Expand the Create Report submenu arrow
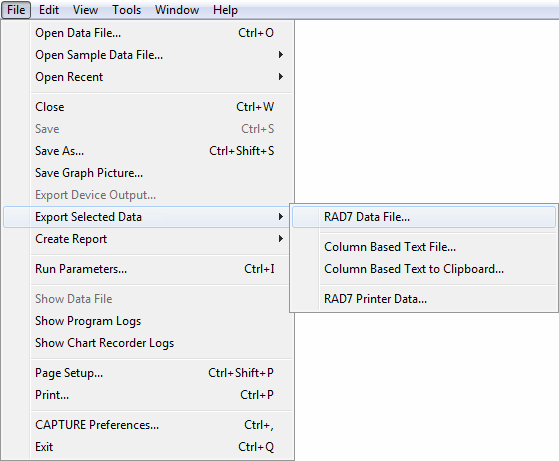The image size is (559, 461). click(281, 239)
